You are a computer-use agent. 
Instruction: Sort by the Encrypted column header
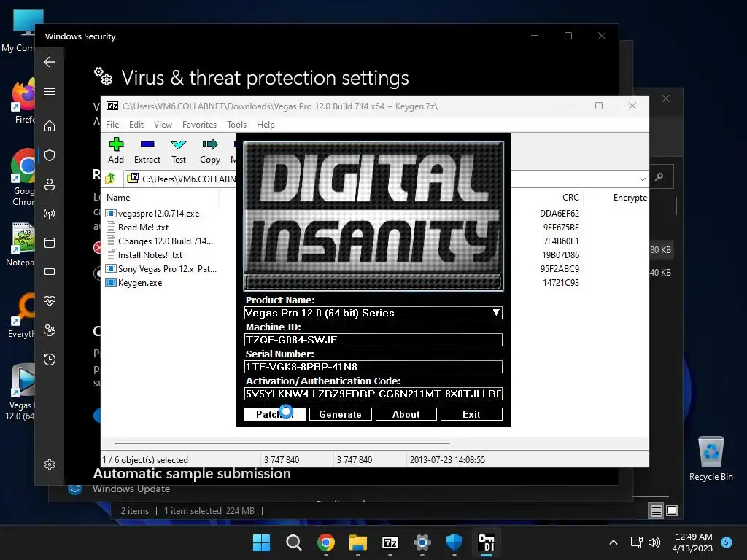point(630,197)
